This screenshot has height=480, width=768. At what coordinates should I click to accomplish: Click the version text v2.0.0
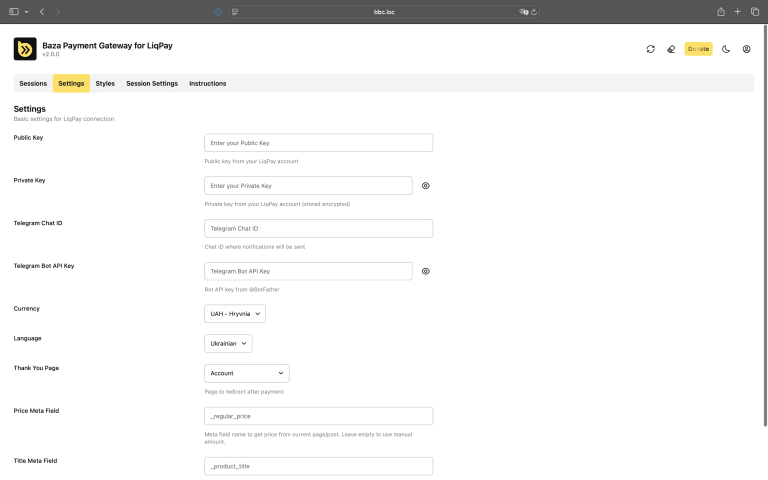click(51, 54)
